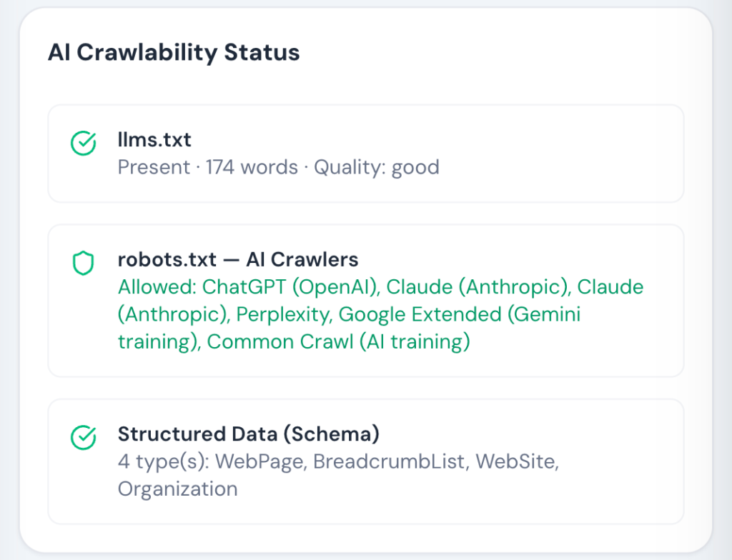The height and width of the screenshot is (560, 732).
Task: Click the AI Crawlers protection shield symbol
Action: coord(84,263)
